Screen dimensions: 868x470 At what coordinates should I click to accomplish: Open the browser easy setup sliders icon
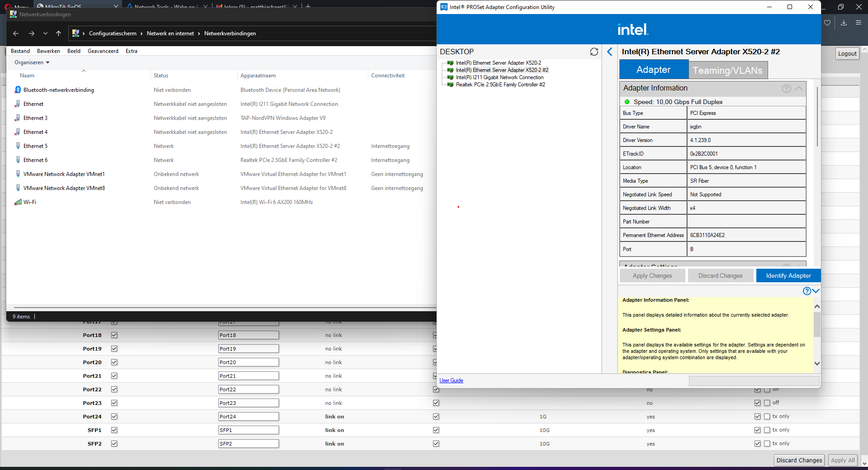(x=859, y=23)
